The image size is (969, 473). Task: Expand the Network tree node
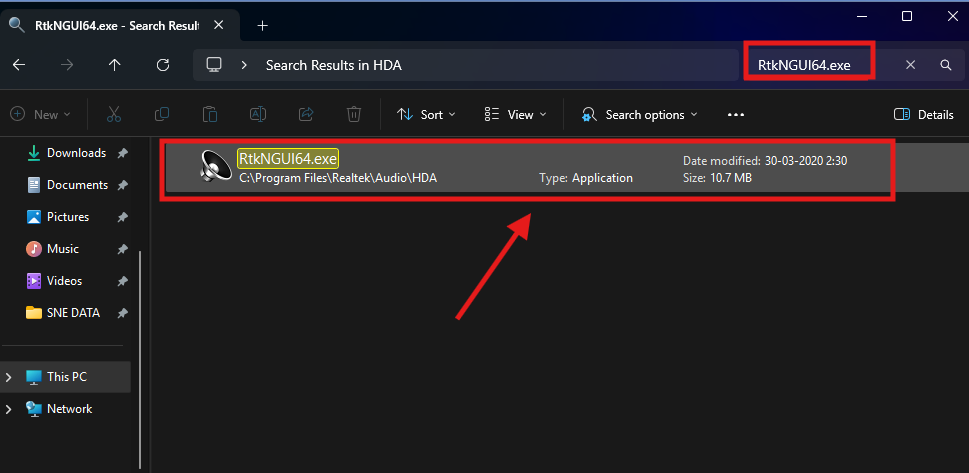[8, 409]
